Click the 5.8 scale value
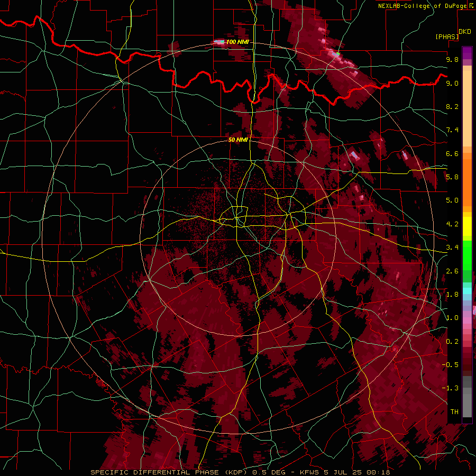 [452, 177]
